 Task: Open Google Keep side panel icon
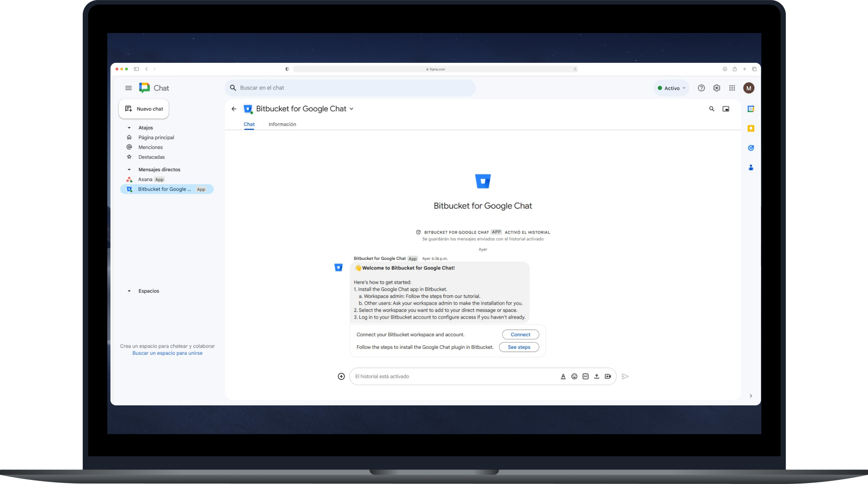pos(751,128)
